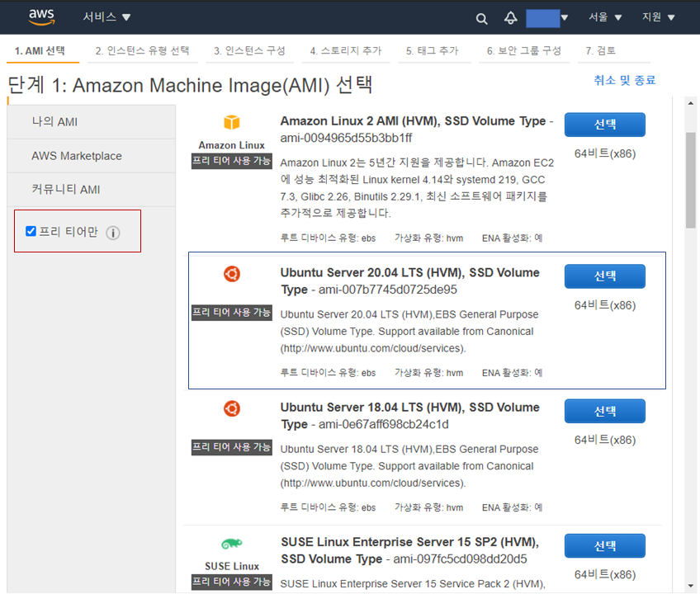
Task: Open the 지원 support dropdown
Action: 658,17
